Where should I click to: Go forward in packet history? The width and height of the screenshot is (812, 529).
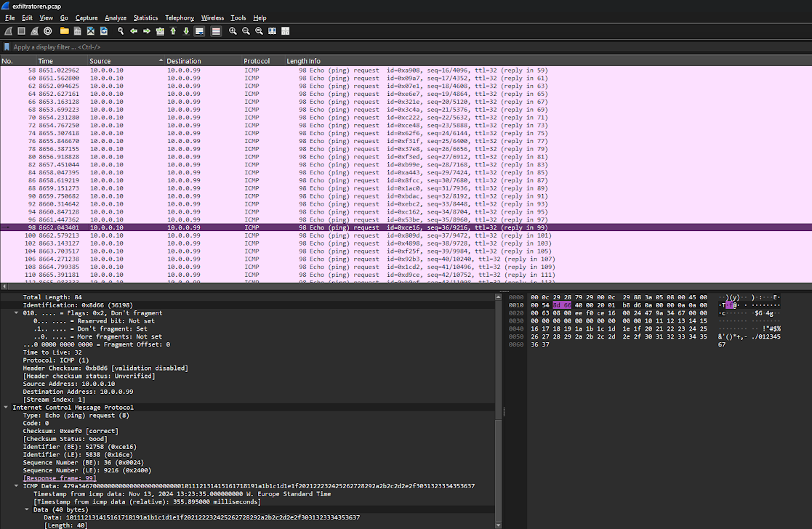point(147,31)
